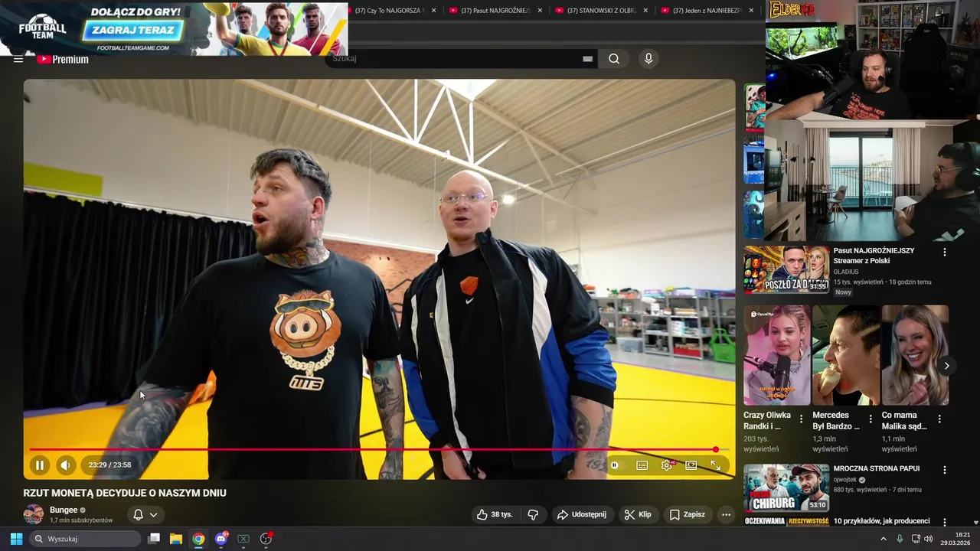Click the Wyszukaj taskbar search box
This screenshot has width=980, height=551.
click(x=86, y=539)
